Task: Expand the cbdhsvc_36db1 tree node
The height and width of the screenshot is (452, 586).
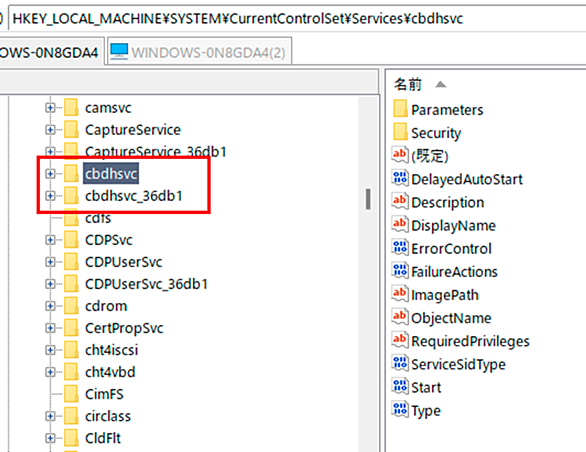Action: point(50,196)
